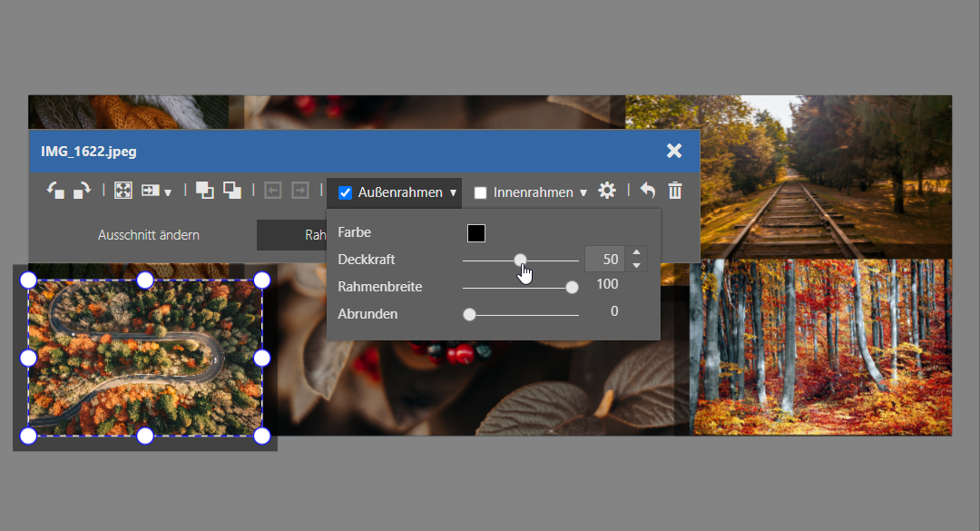Image resolution: width=980 pixels, height=531 pixels.
Task: Open the image alignment dropdown arrow
Action: 168,192
